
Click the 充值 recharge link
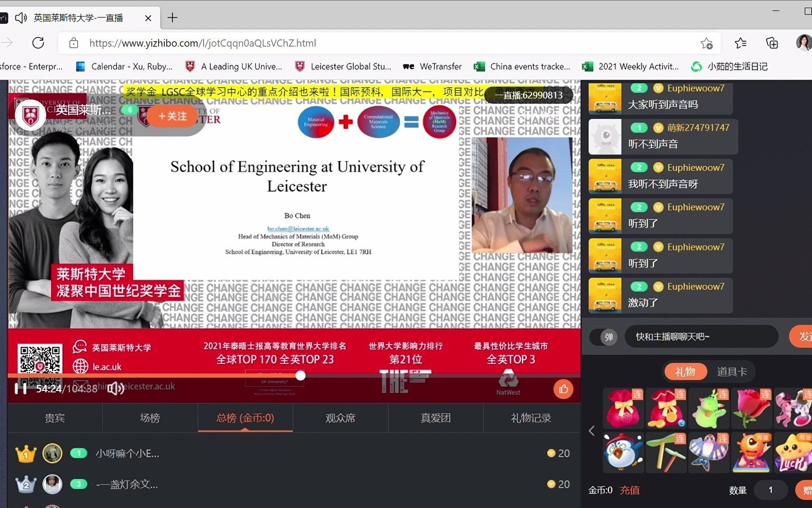coord(630,490)
